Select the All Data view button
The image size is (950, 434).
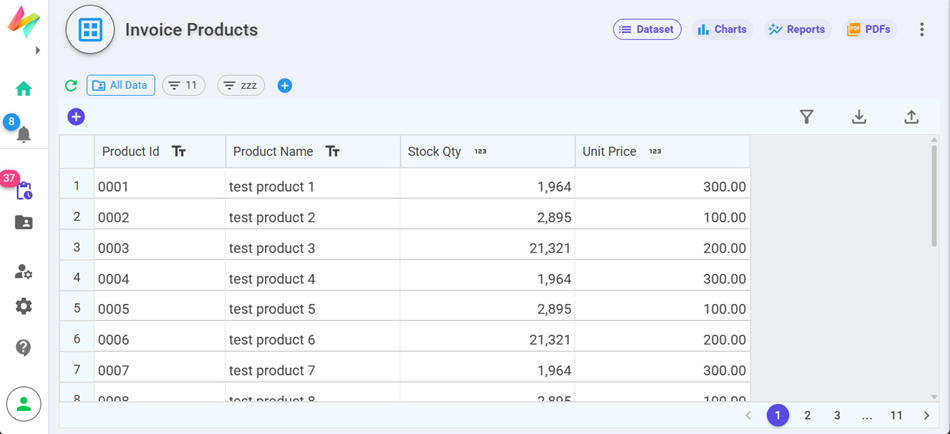[x=121, y=86]
